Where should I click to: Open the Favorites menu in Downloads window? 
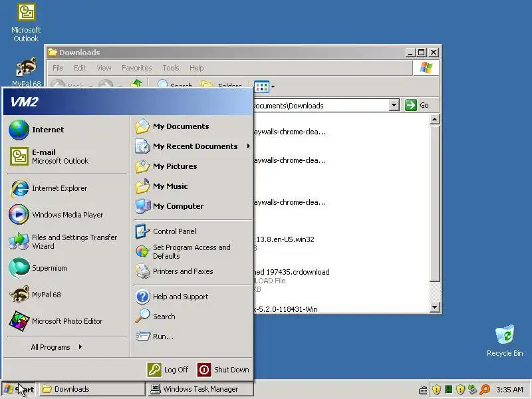click(x=137, y=68)
